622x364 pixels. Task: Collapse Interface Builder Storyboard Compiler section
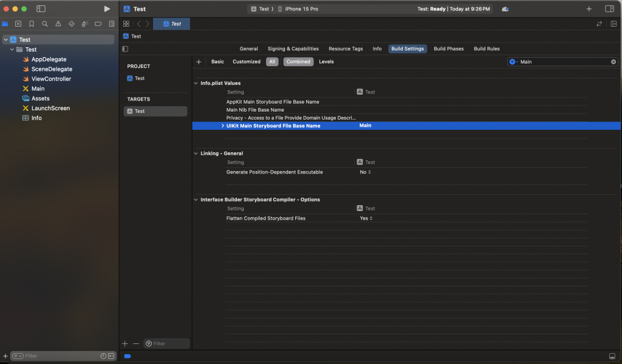coord(196,200)
